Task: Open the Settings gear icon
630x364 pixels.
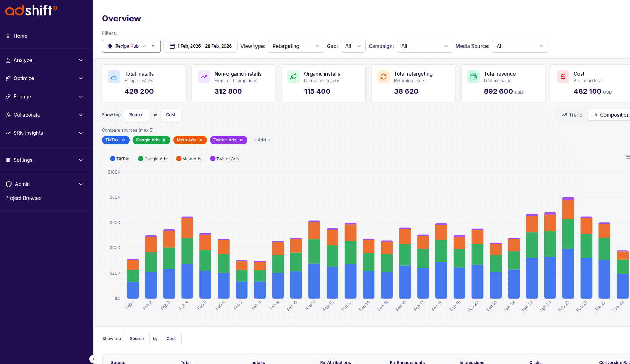Action: point(8,160)
